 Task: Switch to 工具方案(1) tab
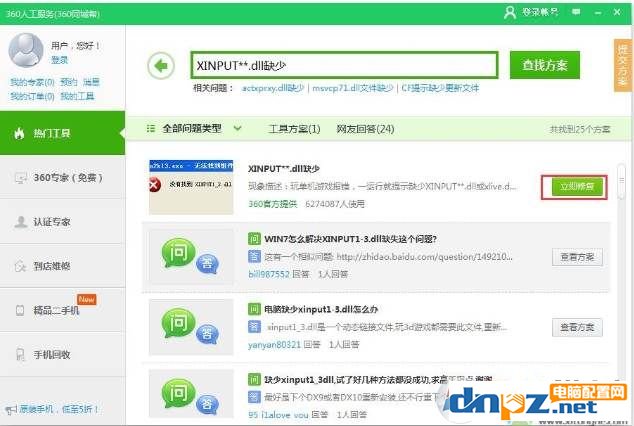pos(294,129)
